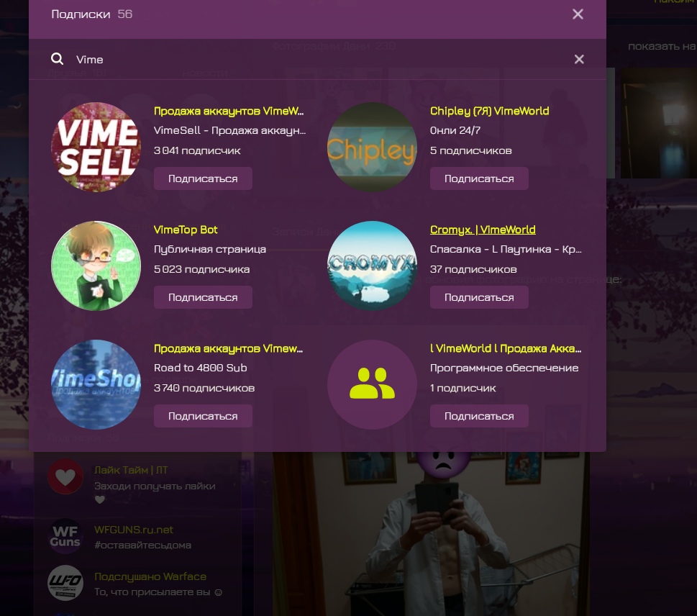Open the VimeSell group avatar
697x616 pixels.
tap(96, 147)
